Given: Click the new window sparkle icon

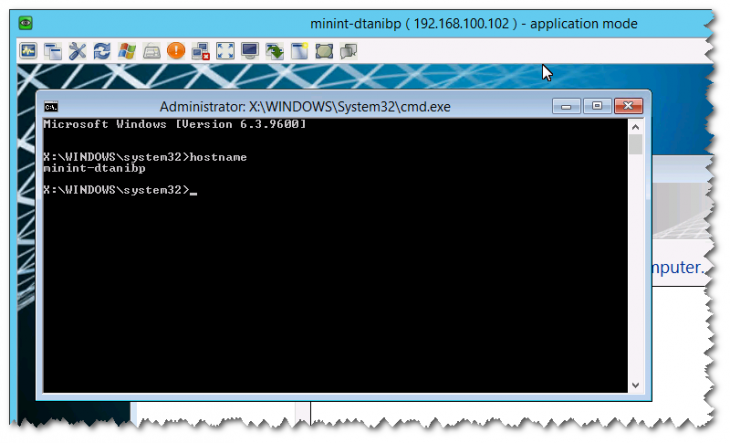Looking at the screenshot, I should click(x=299, y=51).
